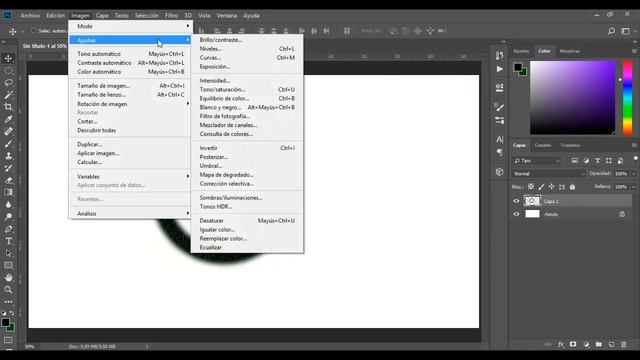Toggle lock transparent pixels
Viewport: 640px width, 360px height.
pos(531,187)
